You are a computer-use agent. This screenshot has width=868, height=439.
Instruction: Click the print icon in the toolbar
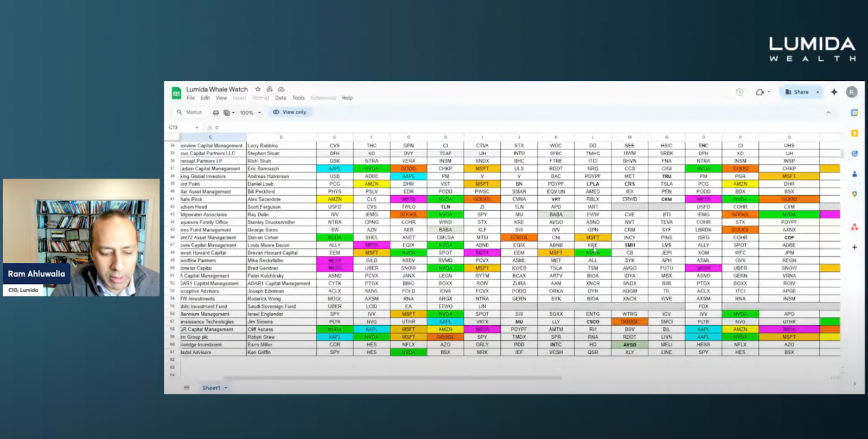(216, 113)
